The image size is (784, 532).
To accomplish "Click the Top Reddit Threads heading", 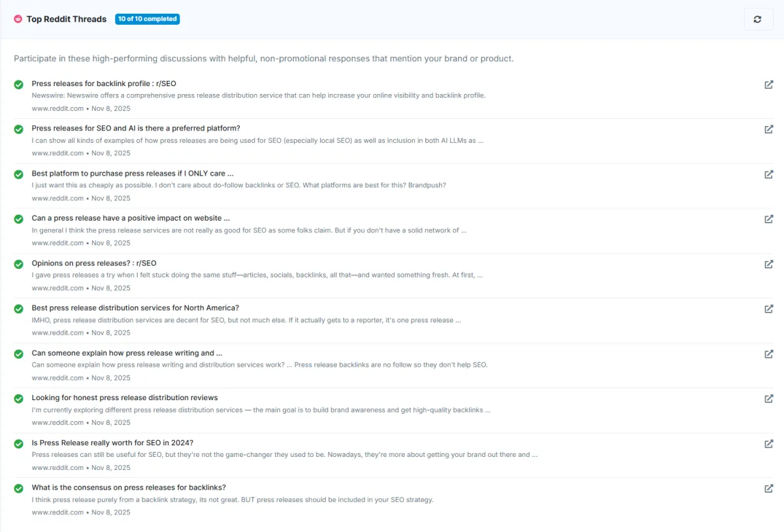I will tap(67, 19).
